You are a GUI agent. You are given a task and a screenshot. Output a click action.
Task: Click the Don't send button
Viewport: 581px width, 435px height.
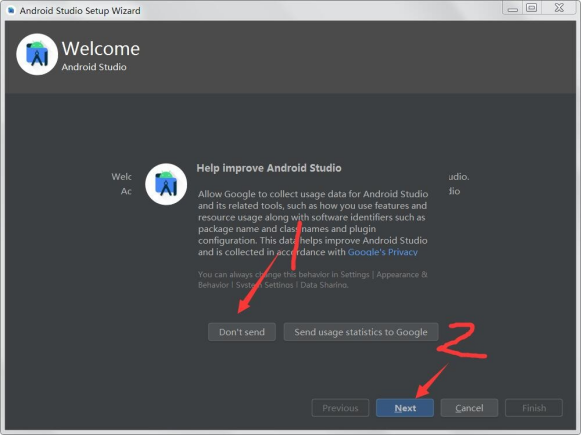(242, 332)
